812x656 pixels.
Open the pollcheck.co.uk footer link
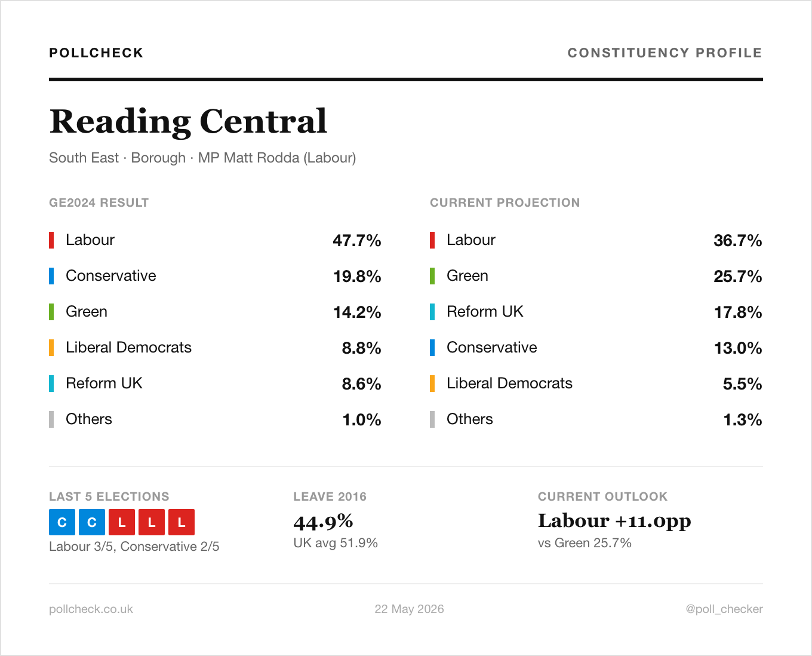pos(91,609)
